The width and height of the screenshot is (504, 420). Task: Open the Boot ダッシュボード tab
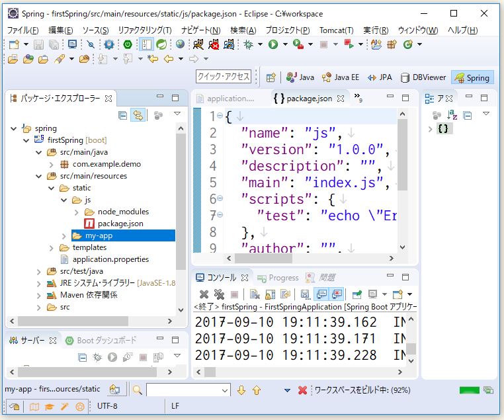tap(101, 341)
